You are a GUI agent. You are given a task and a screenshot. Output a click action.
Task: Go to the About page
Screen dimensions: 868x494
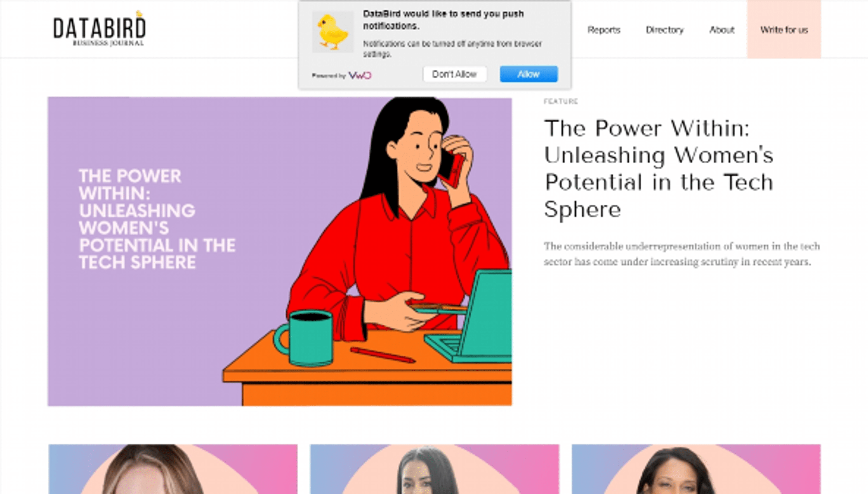pos(722,30)
